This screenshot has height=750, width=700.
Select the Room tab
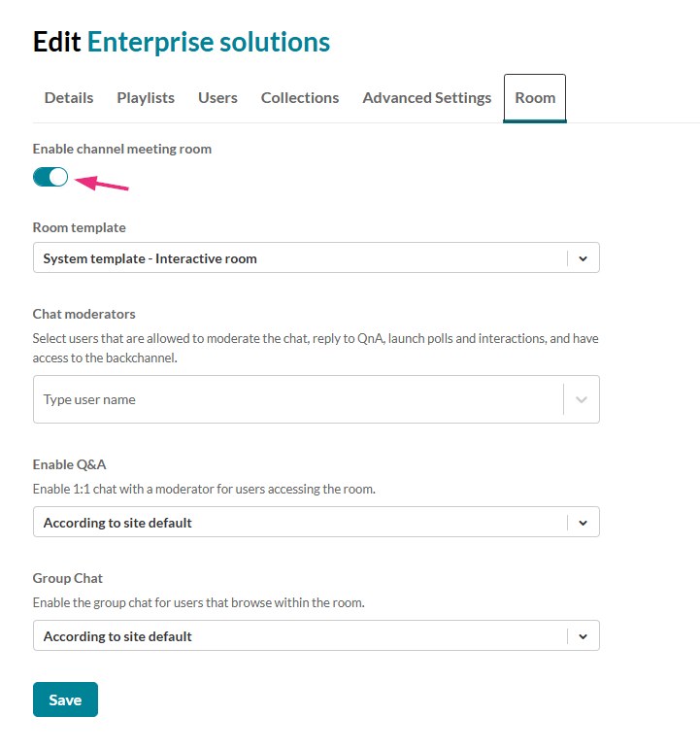(535, 98)
